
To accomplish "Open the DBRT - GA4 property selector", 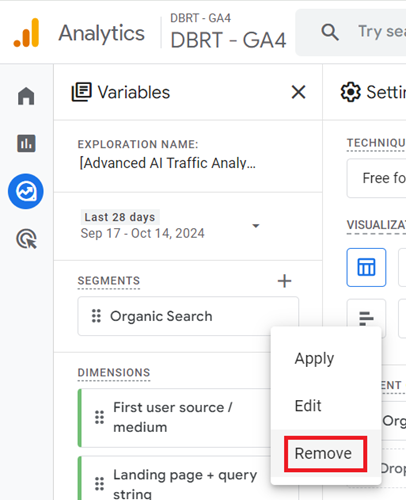I will [228, 32].
